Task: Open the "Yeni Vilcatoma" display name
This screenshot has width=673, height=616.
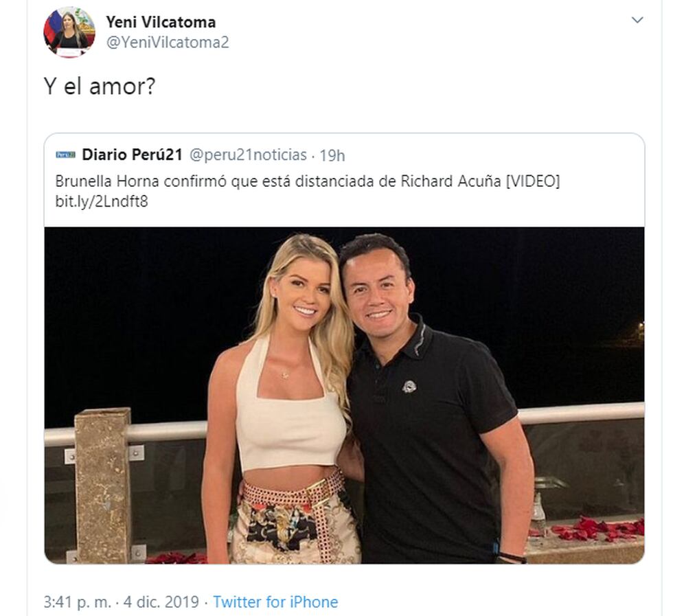Action: click(160, 23)
